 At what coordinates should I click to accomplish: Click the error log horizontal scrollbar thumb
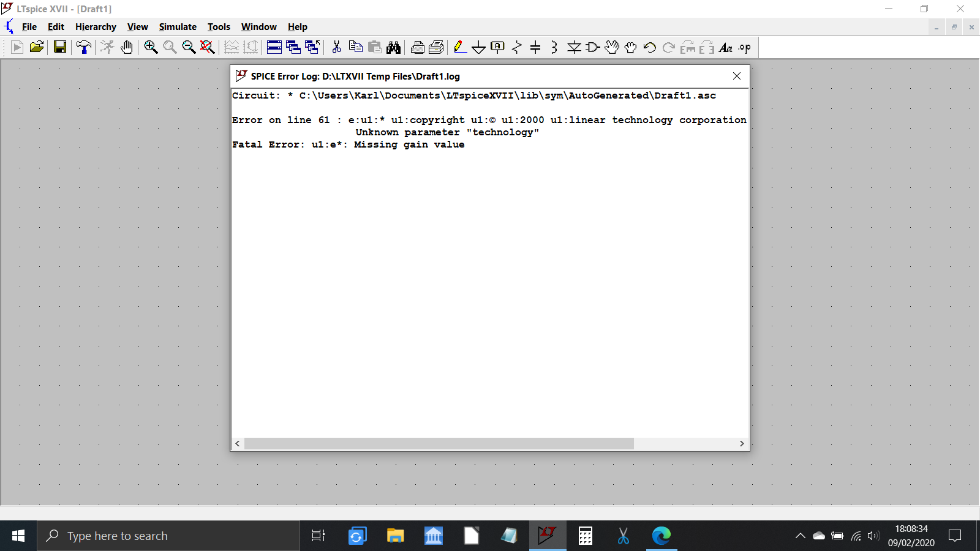click(x=439, y=444)
